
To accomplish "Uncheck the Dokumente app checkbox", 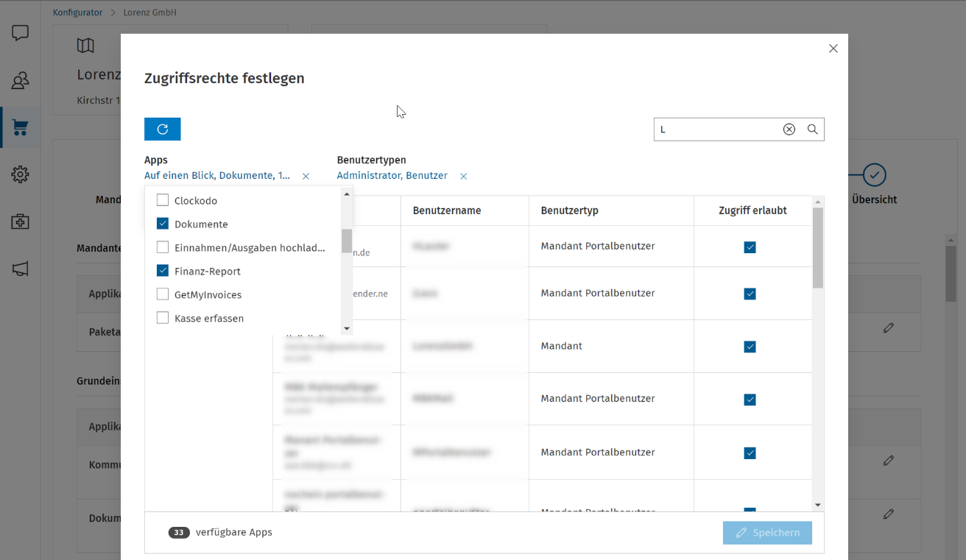I will (163, 224).
